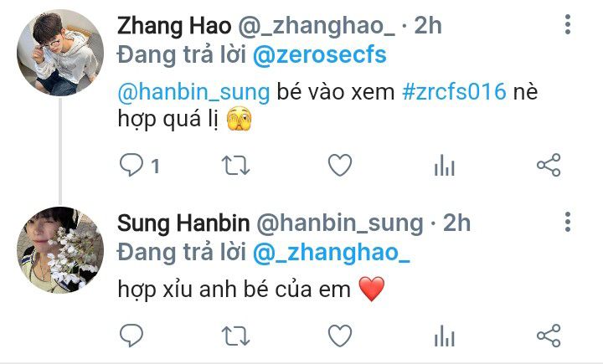The height and width of the screenshot is (364, 603).
Task: Open more options menu for Sung Hanbin's tweet
Action: click(568, 222)
